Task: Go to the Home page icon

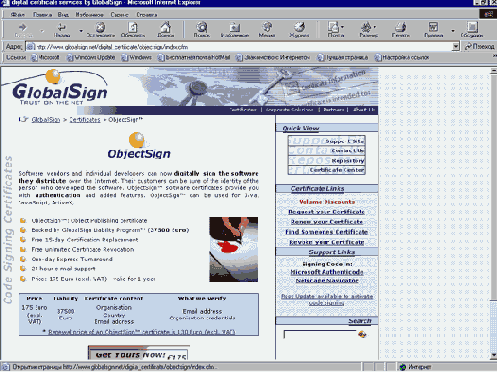Action: [x=165, y=27]
